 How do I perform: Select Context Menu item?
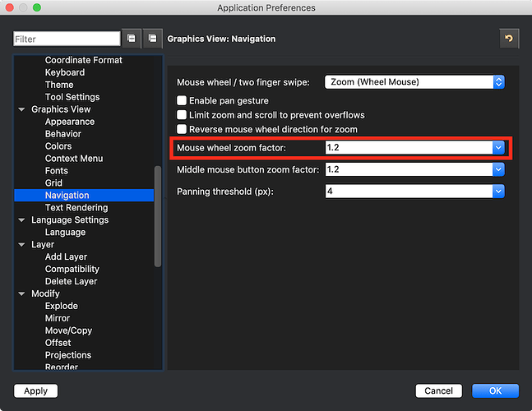pyautogui.click(x=74, y=159)
